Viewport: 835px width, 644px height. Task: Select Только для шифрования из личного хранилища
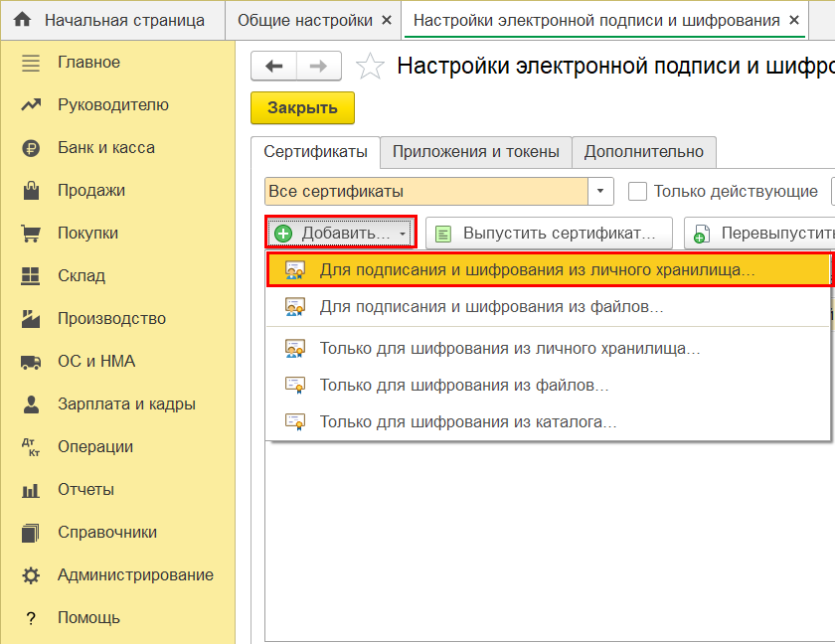[x=548, y=349]
